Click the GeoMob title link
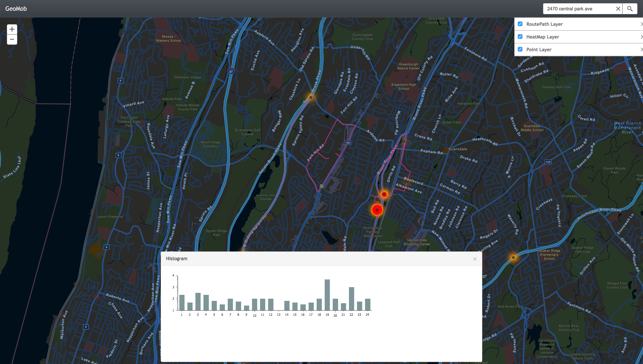Screen dimensions: 643x364 pos(16,9)
